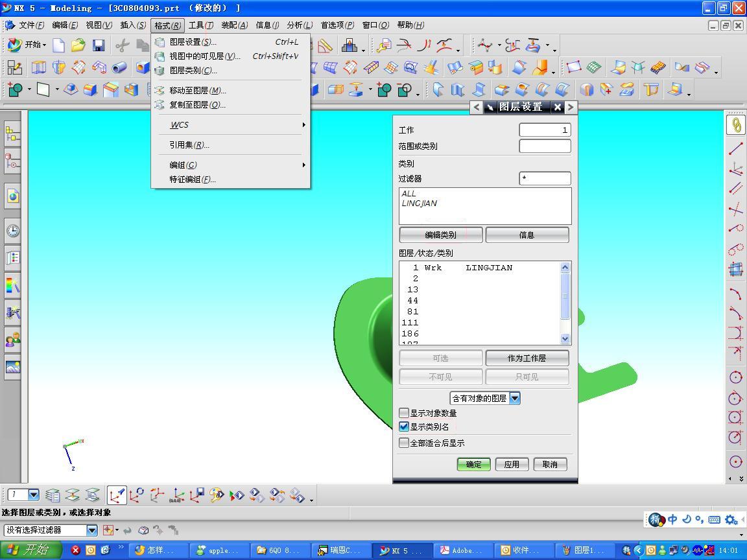Select 移动至图层 menu entry
Viewport: 747px width, 560px height.
[231, 91]
